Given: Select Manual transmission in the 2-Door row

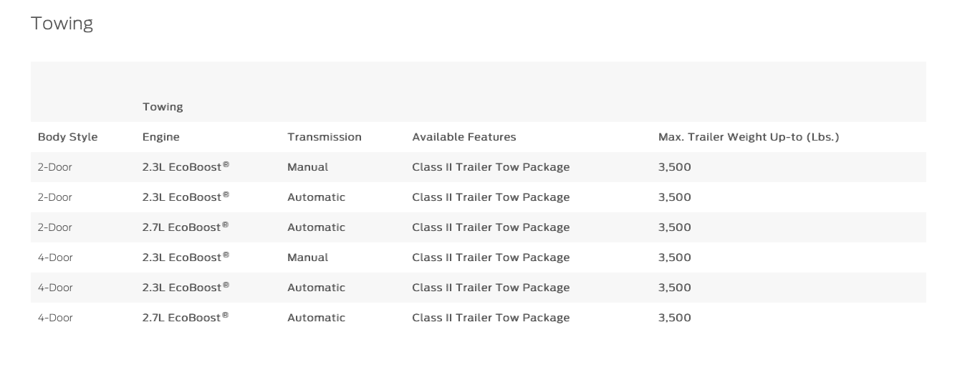Looking at the screenshot, I should [308, 167].
